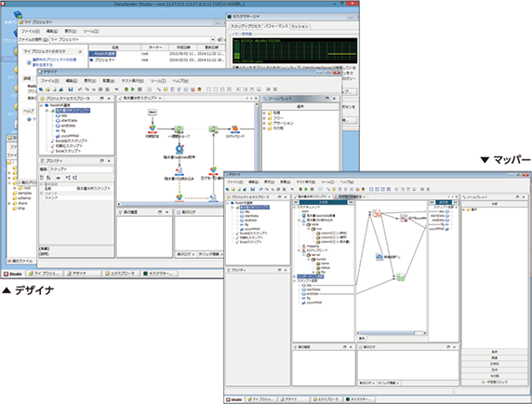Viewport: 532px width, 404px height.
Task: Select startDate variable in project explorer
Action: pos(69,120)
